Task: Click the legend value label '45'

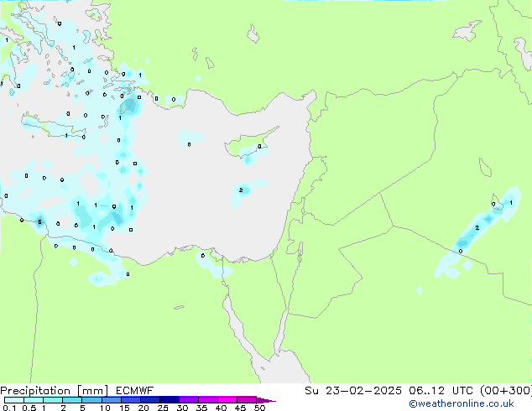Action: click(240, 408)
